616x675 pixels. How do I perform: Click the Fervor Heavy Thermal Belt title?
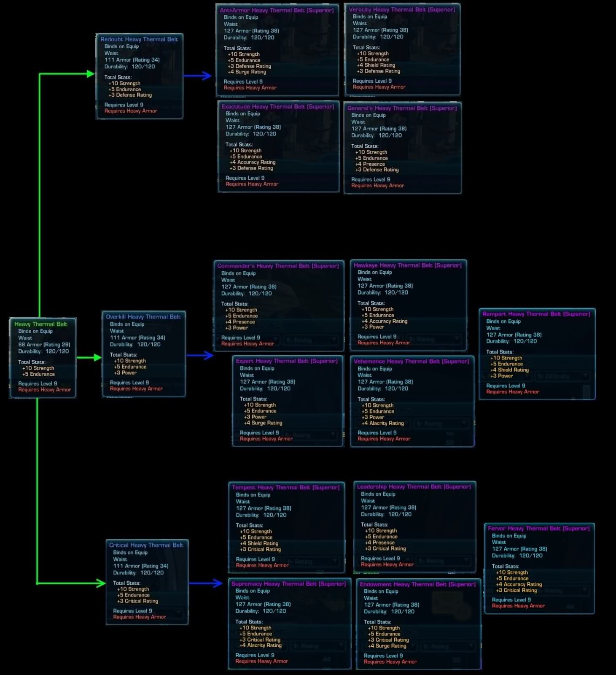pyautogui.click(x=538, y=528)
